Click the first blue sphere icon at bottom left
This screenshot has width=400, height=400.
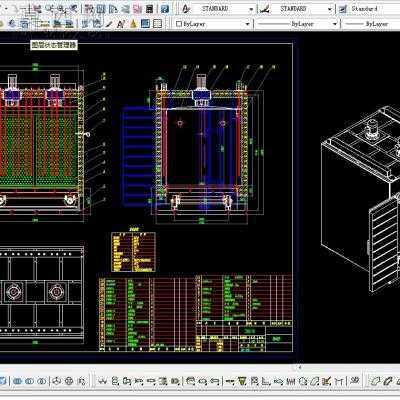click(18, 381)
